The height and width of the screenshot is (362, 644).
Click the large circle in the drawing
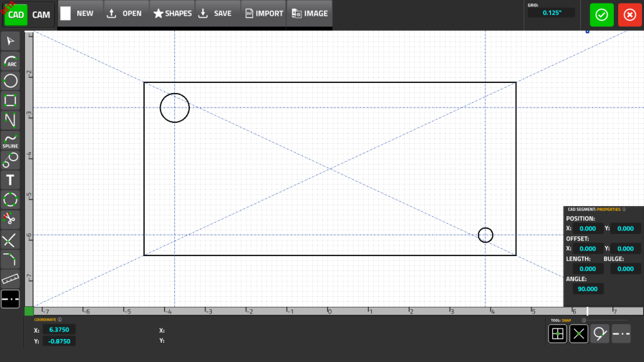pos(175,108)
